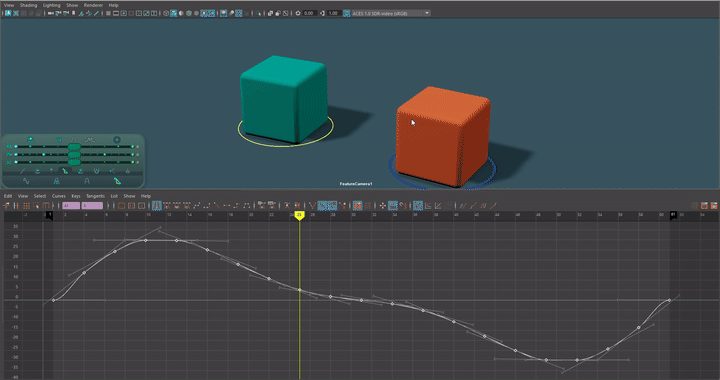Click the Frame All icon in Graph Editor
The width and height of the screenshot is (720, 380).
(121, 206)
